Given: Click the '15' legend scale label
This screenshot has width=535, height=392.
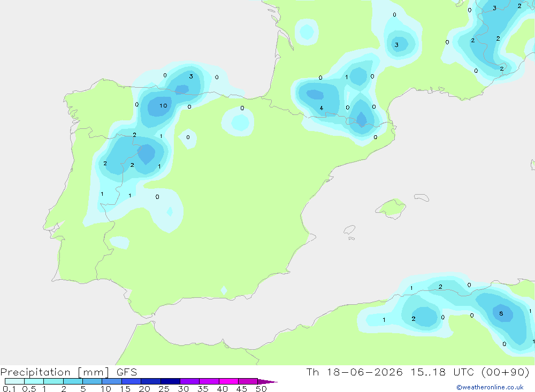Looking at the screenshot, I should tap(125, 389).
